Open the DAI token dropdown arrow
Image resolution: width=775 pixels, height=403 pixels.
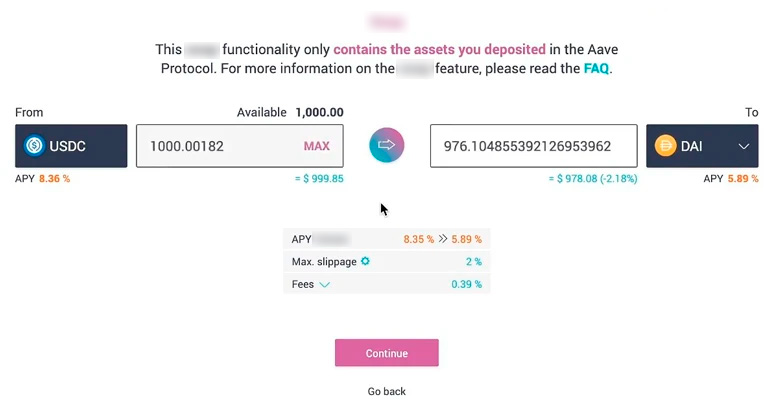pyautogui.click(x=743, y=146)
